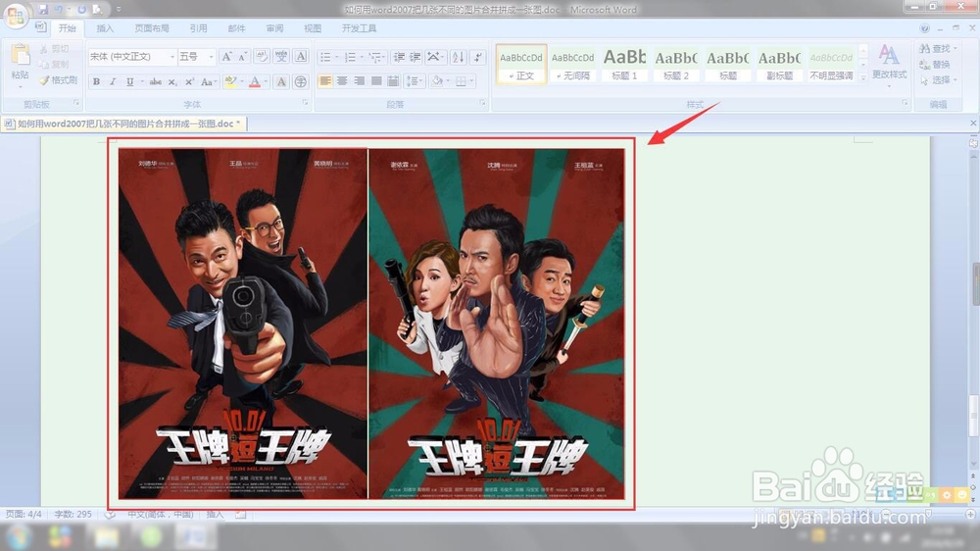Click the Help question mark icon
Image resolution: width=980 pixels, height=551 pixels.
(924, 28)
